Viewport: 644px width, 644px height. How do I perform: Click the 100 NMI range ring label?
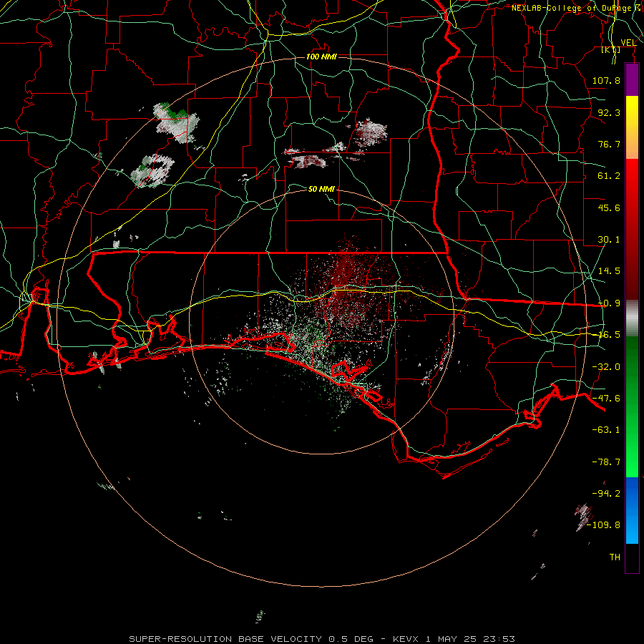click(x=321, y=57)
